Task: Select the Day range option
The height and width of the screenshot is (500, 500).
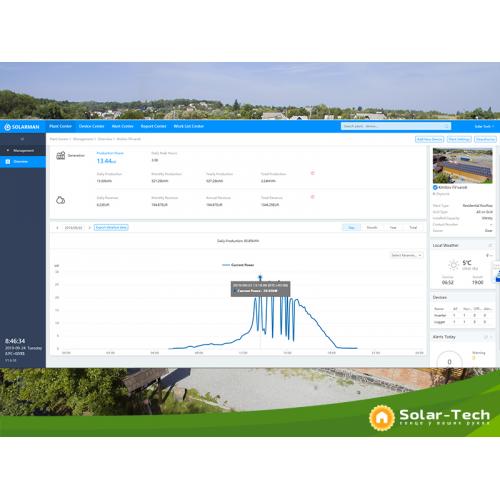Action: tap(352, 228)
